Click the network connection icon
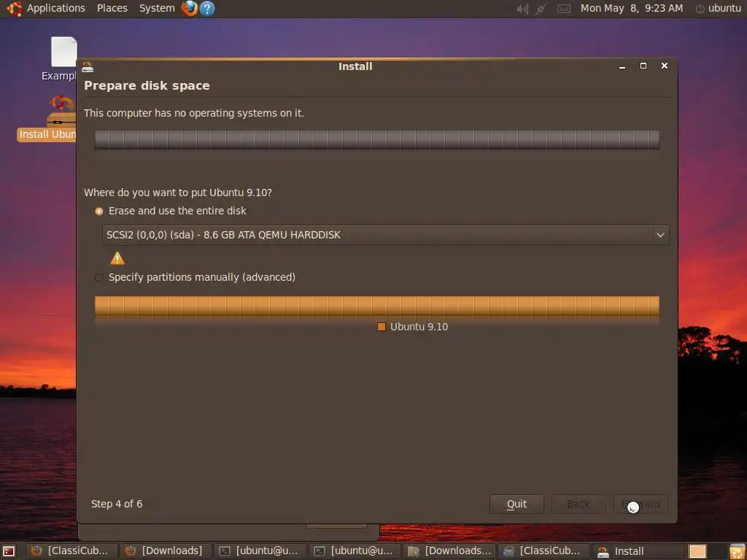Image resolution: width=747 pixels, height=560 pixels. coord(541,9)
